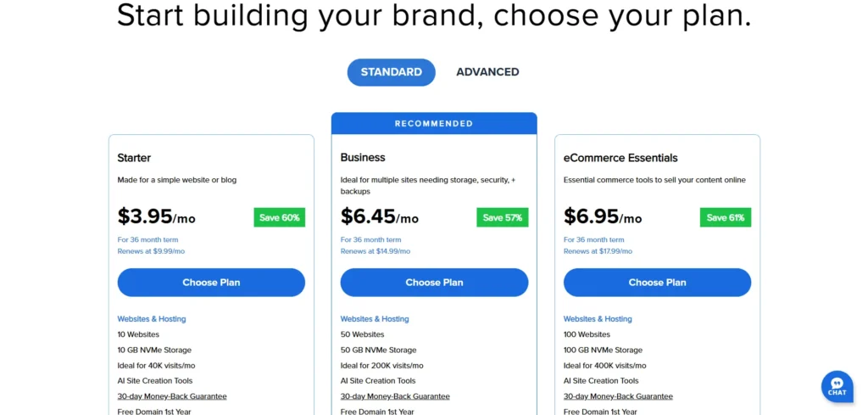This screenshot has height=415, width=868.
Task: Open eCommerce Essentials' Websites & Hosting link
Action: tap(598, 319)
